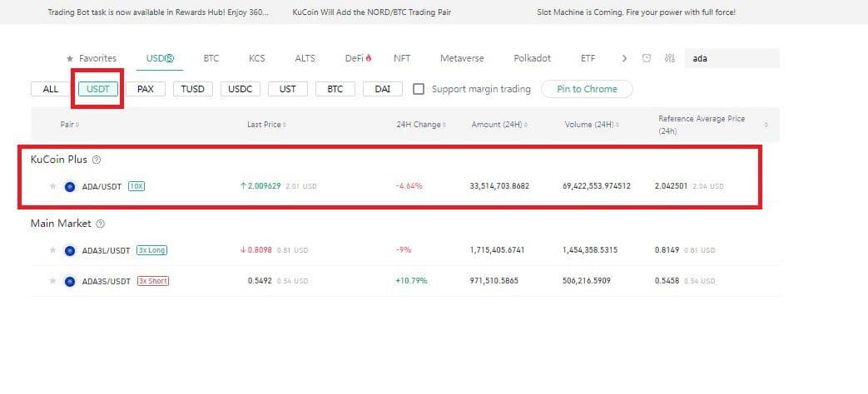
Task: Click the 3x Long badge
Action: pos(151,250)
